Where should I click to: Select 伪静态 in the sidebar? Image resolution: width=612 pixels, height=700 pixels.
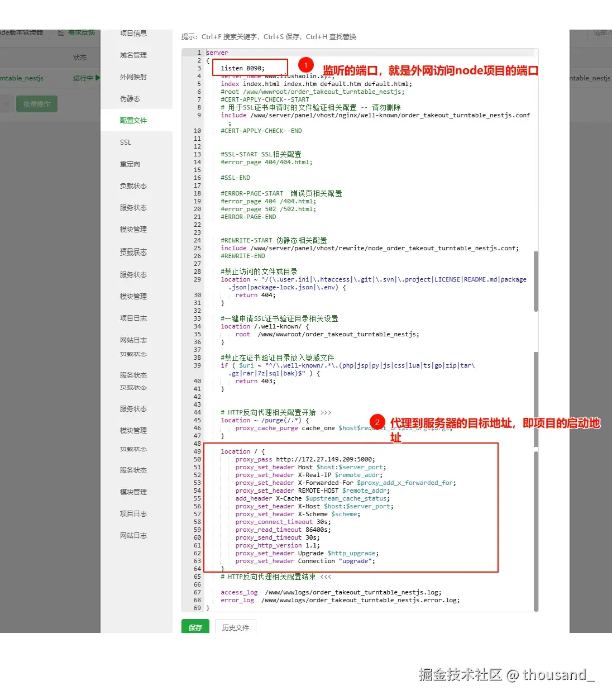tap(131, 98)
